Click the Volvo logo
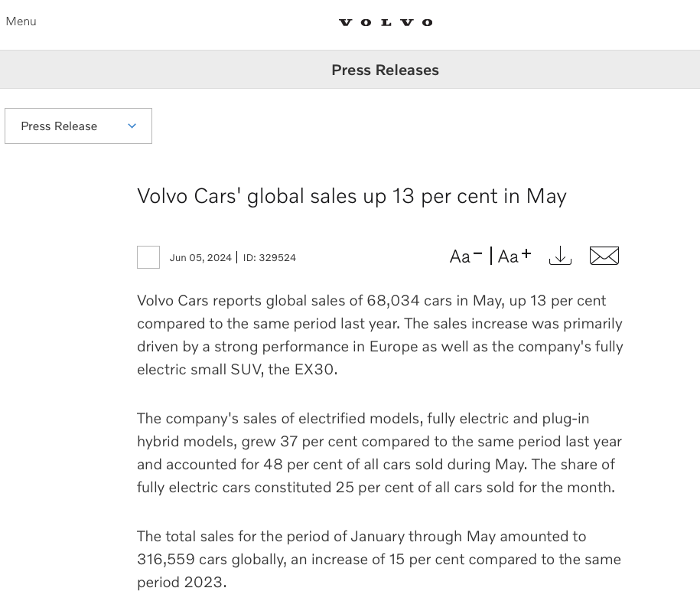Screen dimensions: 700x601 pyautogui.click(x=386, y=22)
